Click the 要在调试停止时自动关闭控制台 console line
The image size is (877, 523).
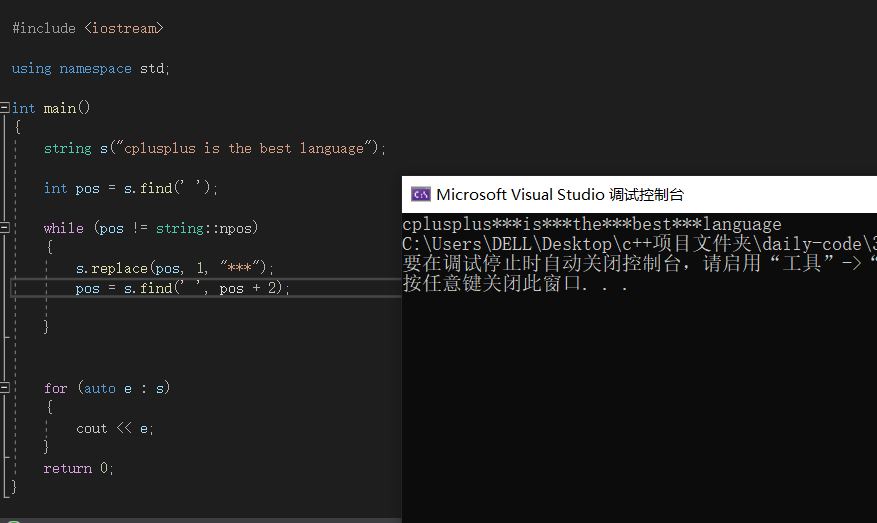coord(639,263)
